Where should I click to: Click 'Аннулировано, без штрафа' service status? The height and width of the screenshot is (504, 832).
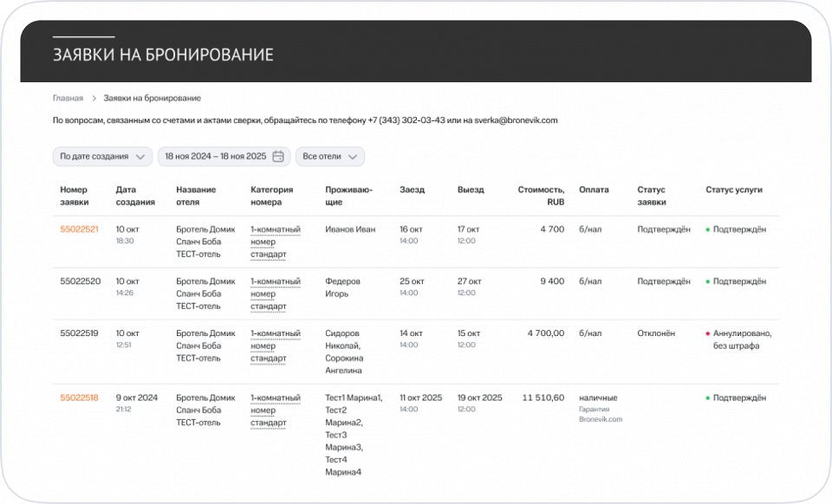pyautogui.click(x=742, y=339)
